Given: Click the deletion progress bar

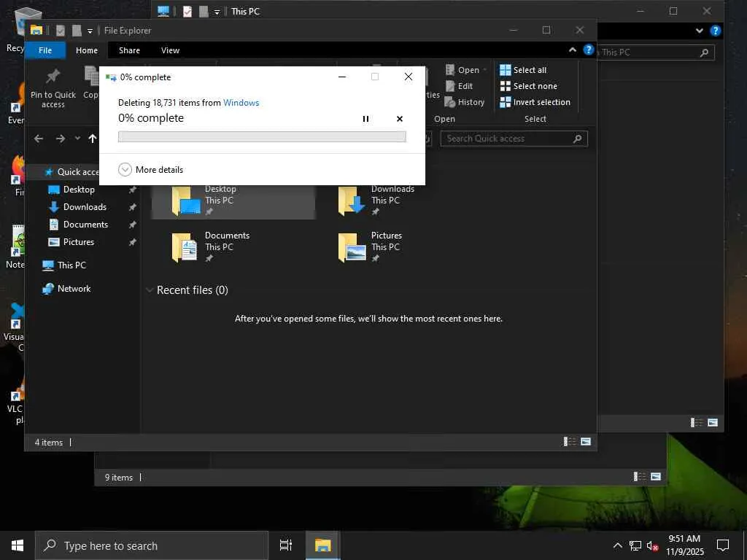Looking at the screenshot, I should click(x=262, y=136).
